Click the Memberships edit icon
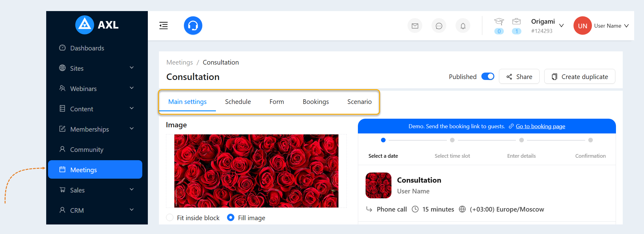Image resolution: width=644 pixels, height=234 pixels. point(63,129)
